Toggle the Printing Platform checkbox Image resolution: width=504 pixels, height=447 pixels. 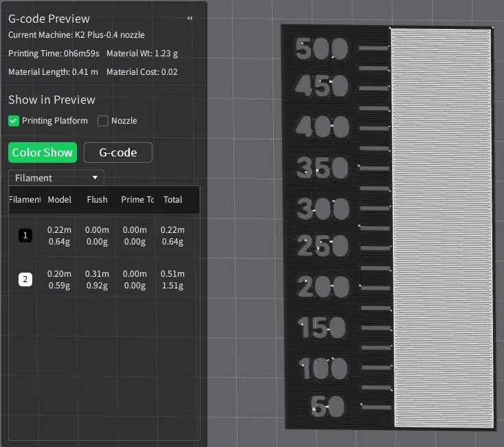[14, 121]
